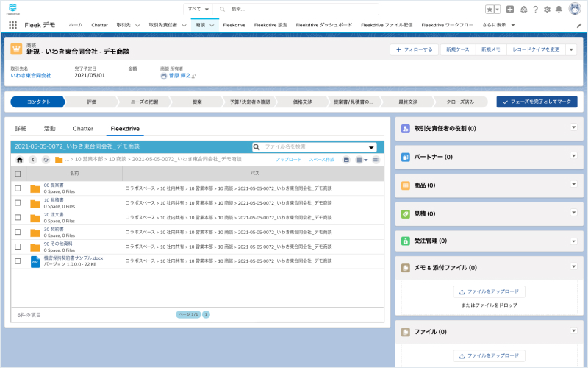Image resolution: width=588 pixels, height=368 pixels.
Task: Click the 90 その他資料 folder icon
Action: [35, 247]
